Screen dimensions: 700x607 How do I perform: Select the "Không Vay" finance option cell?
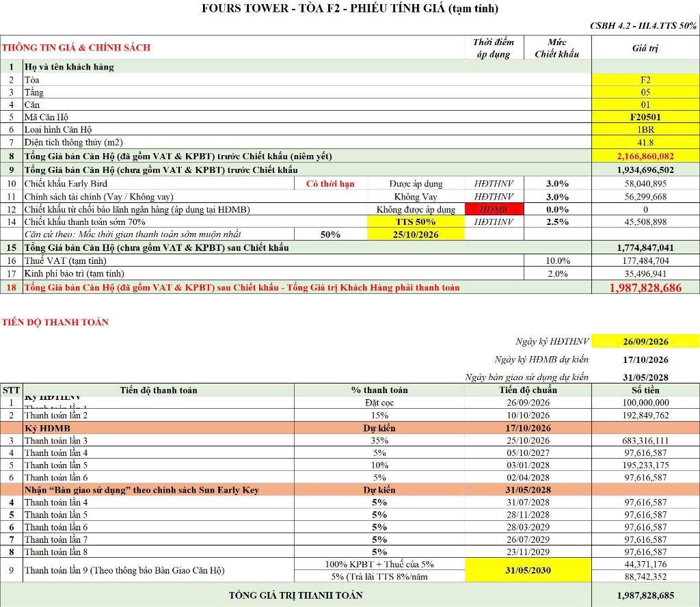[416, 197]
